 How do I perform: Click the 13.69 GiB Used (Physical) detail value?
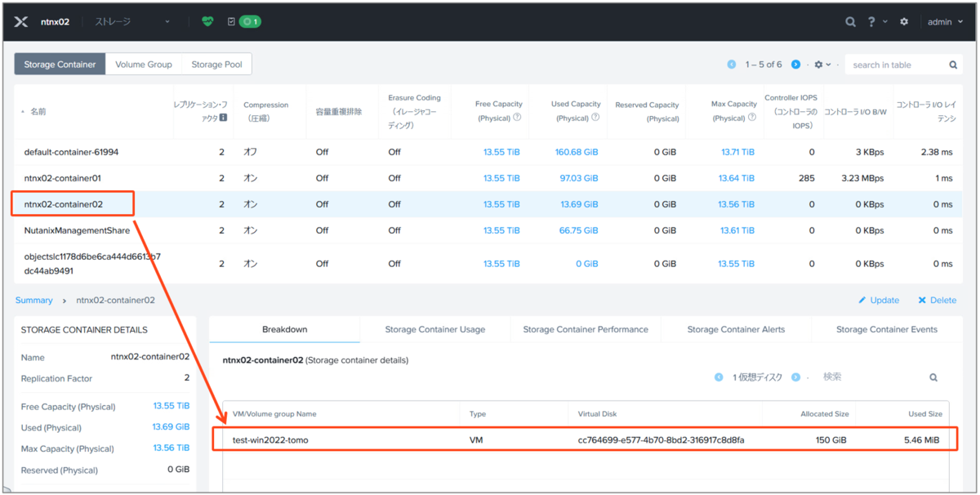[x=171, y=427]
